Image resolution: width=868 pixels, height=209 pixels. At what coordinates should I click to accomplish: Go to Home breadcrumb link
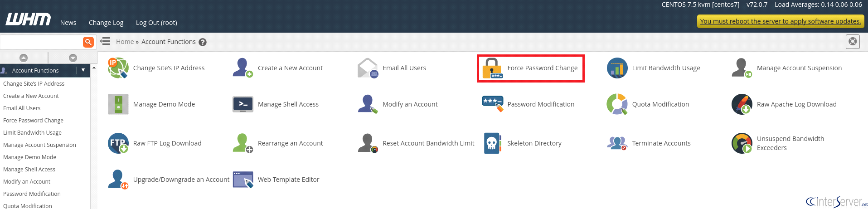(x=125, y=42)
